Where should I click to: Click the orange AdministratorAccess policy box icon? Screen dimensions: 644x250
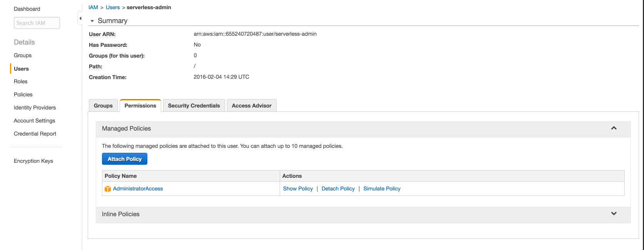[x=108, y=189]
